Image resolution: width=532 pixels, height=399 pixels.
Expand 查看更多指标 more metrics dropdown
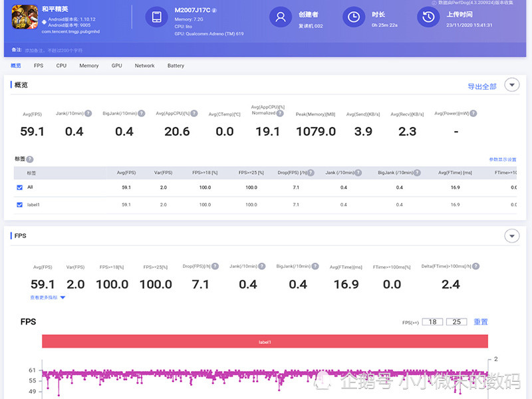47,297
